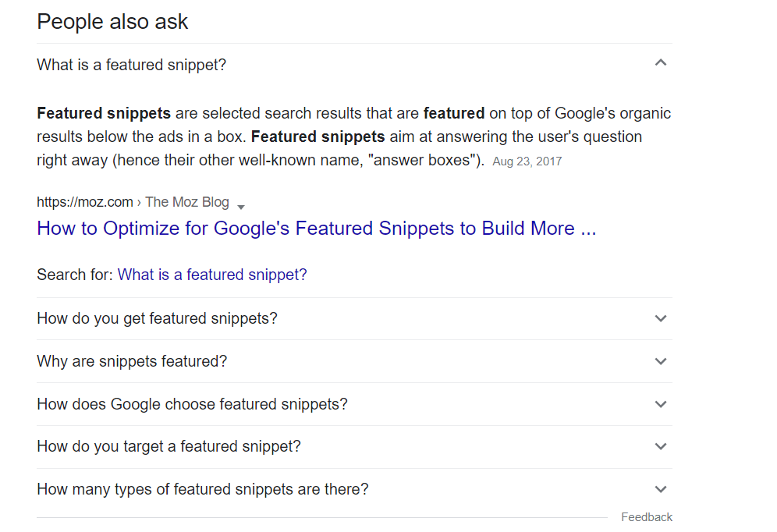
Task: Expand "How do you target a featured snippet?"
Action: coord(661,446)
